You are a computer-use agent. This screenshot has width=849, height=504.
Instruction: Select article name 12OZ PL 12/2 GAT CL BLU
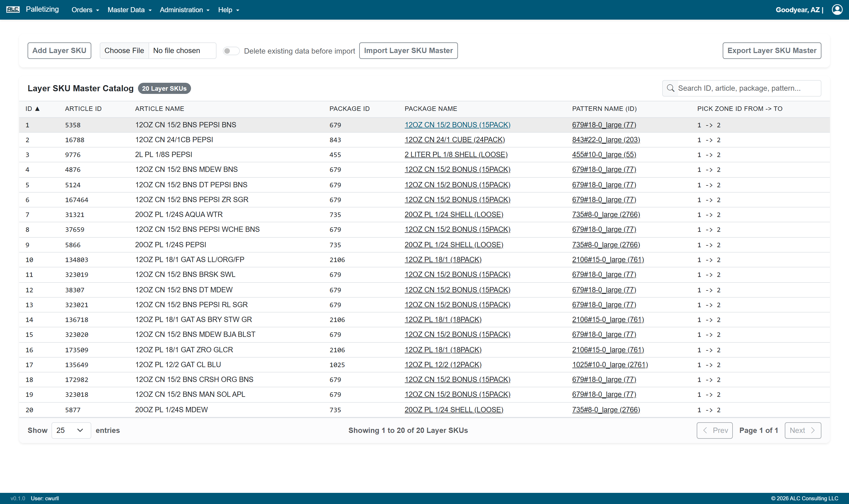[178, 364]
